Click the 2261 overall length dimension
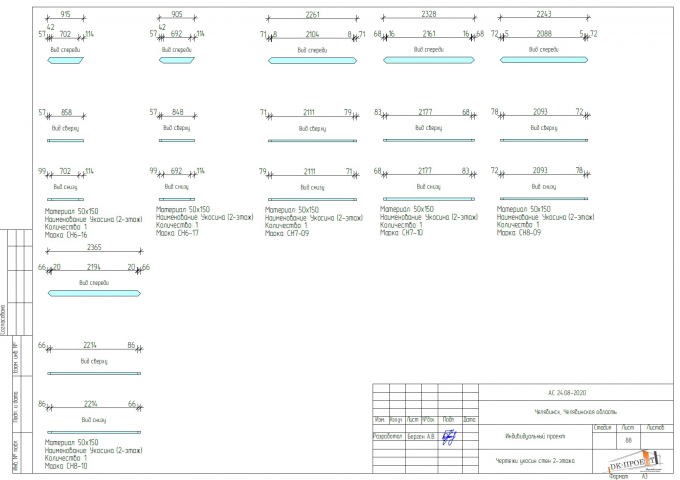The width and height of the screenshot is (680, 480). pyautogui.click(x=313, y=15)
